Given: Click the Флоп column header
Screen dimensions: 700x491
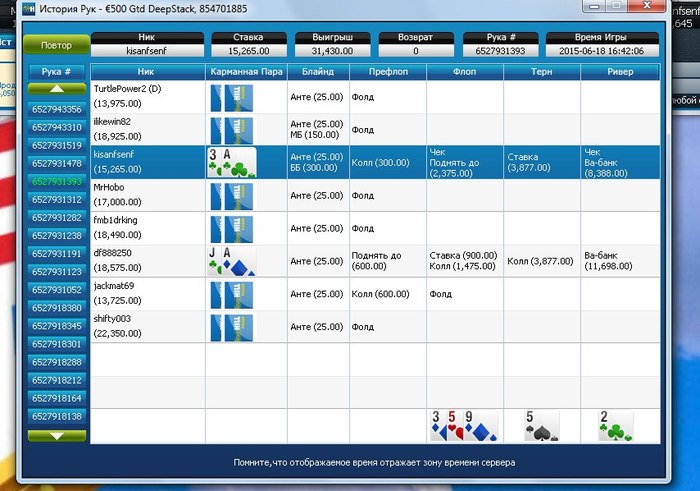Looking at the screenshot, I should click(x=465, y=71).
